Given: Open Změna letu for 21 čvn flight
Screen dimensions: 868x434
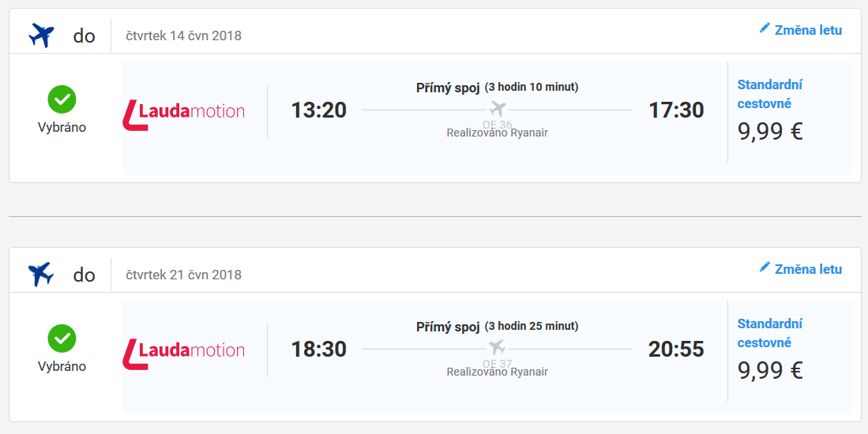Looking at the screenshot, I should point(808,269).
